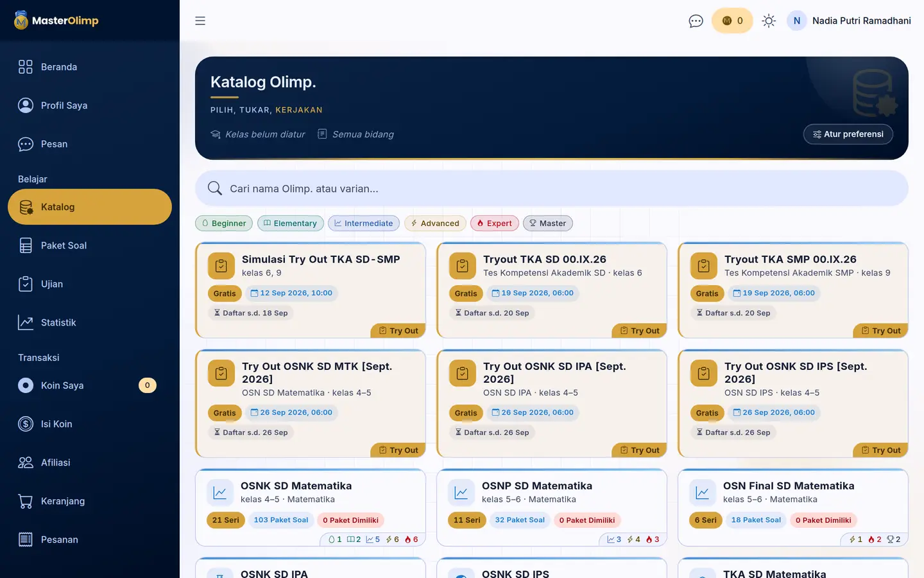Open Try Out OSNK SD IPA title
The height and width of the screenshot is (578, 924).
[x=554, y=372]
